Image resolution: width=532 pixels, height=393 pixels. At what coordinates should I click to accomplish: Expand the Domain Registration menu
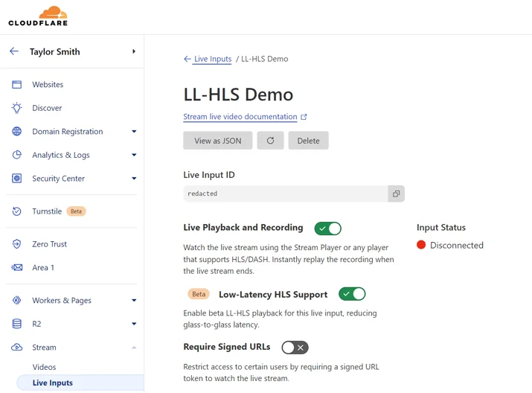pyautogui.click(x=134, y=131)
